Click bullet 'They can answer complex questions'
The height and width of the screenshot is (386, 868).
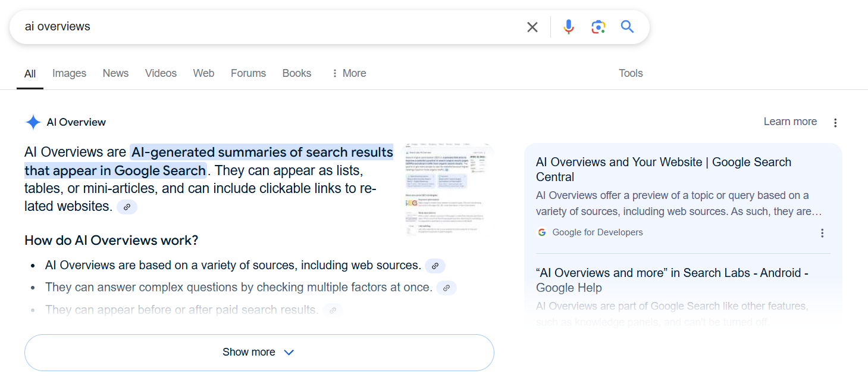(239, 288)
